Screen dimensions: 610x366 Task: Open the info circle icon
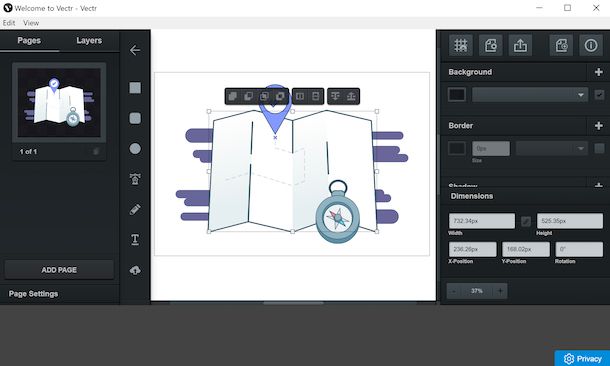coord(591,46)
